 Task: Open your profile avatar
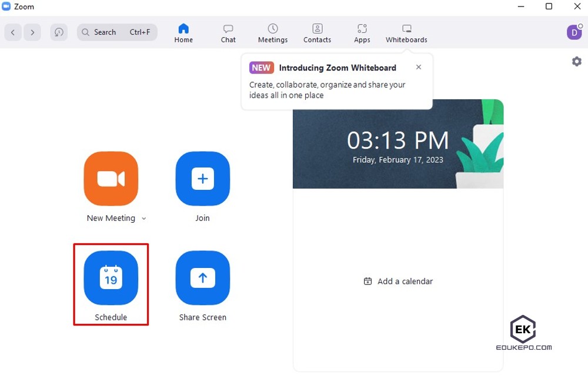(574, 32)
